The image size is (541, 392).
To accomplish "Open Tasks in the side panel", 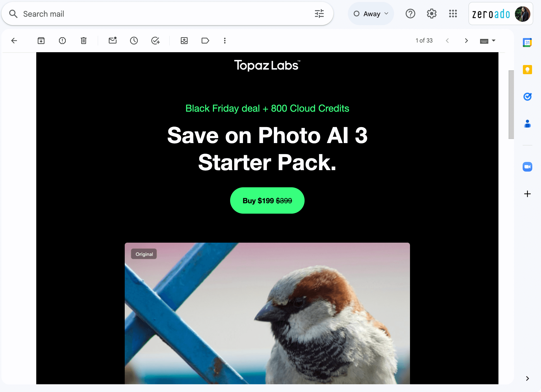I will (527, 97).
